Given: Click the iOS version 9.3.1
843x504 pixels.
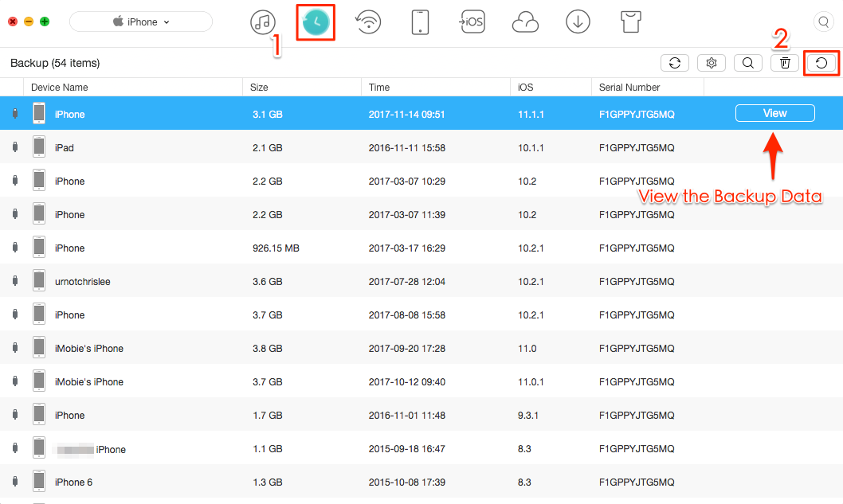Looking at the screenshot, I should coord(528,416).
